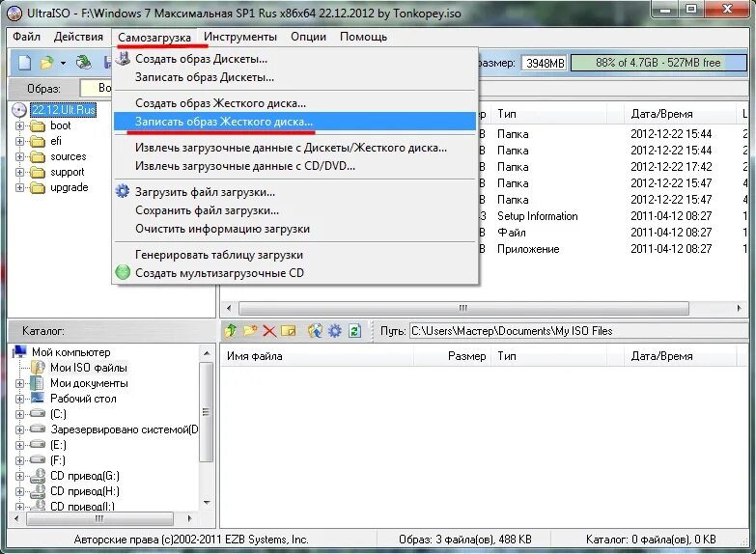Click the UltraISO title bar app icon
This screenshot has width=756, height=554.
click(14, 13)
